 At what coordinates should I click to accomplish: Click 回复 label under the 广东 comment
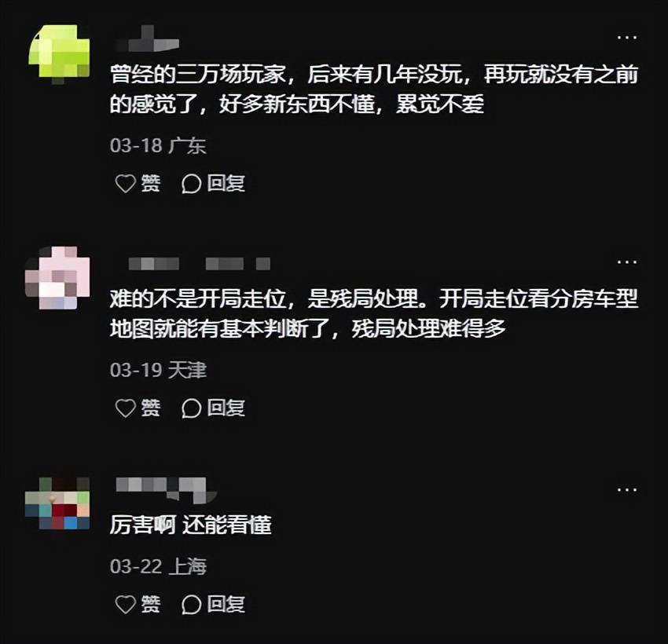pos(226,184)
